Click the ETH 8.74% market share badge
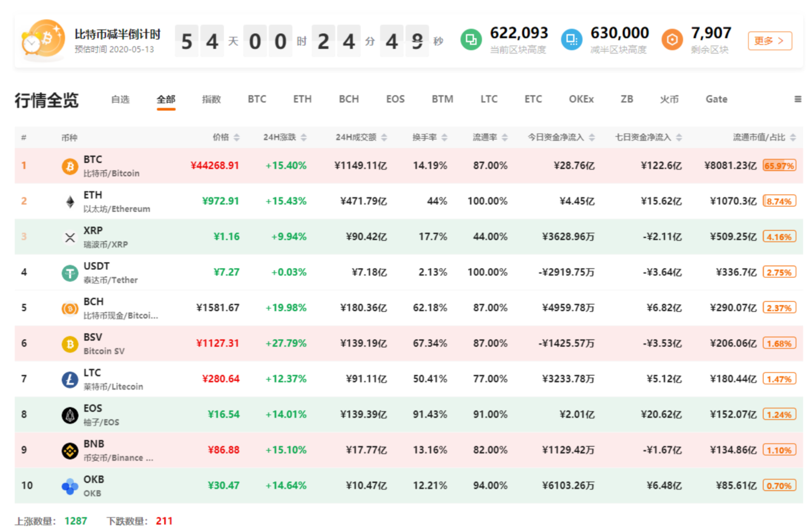Viewport: 812px width, 531px height. [779, 202]
